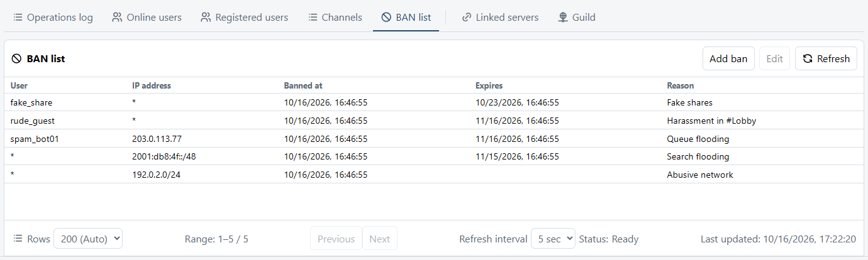This screenshot has width=868, height=260.
Task: Click the Range: 1–5 / 5 text
Action: 216,239
